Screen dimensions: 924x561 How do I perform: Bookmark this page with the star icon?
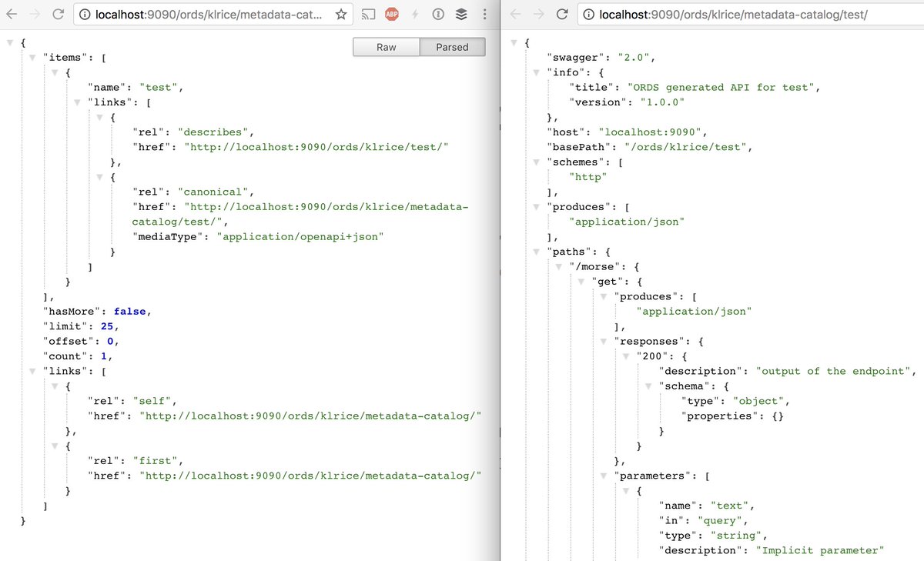click(341, 14)
